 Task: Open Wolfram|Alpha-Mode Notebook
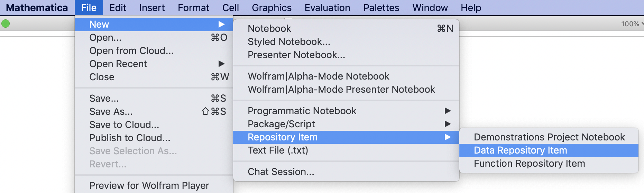[318, 76]
